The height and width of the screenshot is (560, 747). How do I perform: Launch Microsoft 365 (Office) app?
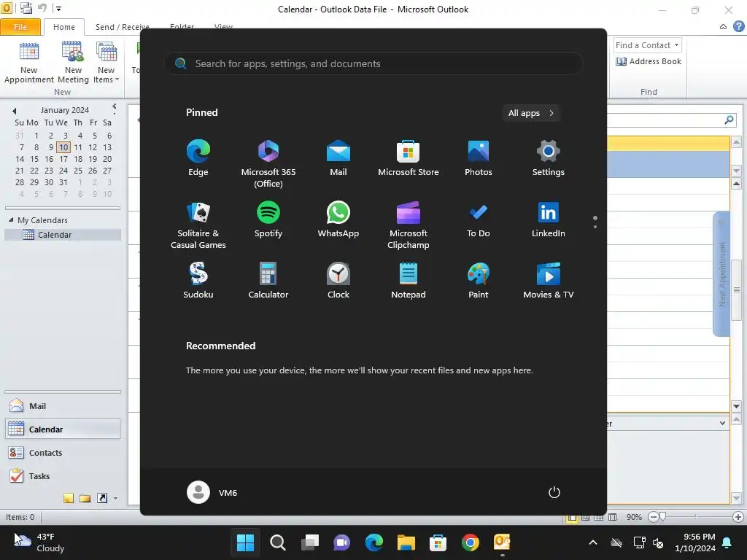pos(268,164)
